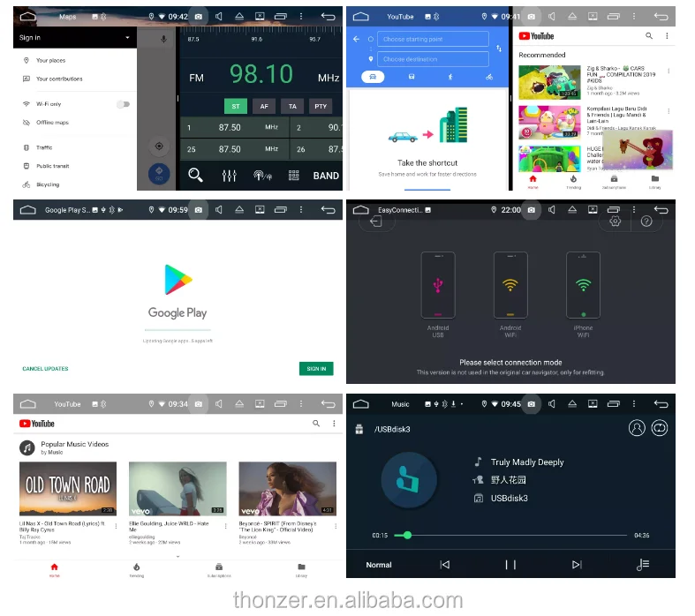
Task: Tap the EasyConnection exit icon
Action: coord(377,222)
